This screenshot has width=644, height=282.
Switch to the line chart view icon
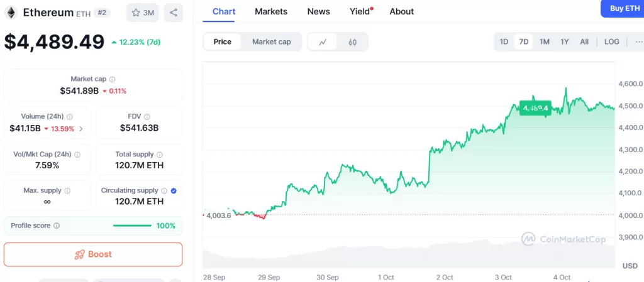click(323, 42)
